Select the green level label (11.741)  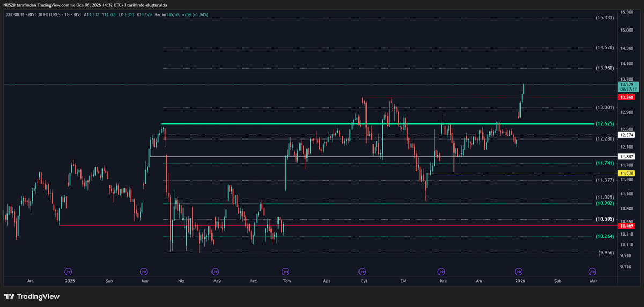(605, 163)
